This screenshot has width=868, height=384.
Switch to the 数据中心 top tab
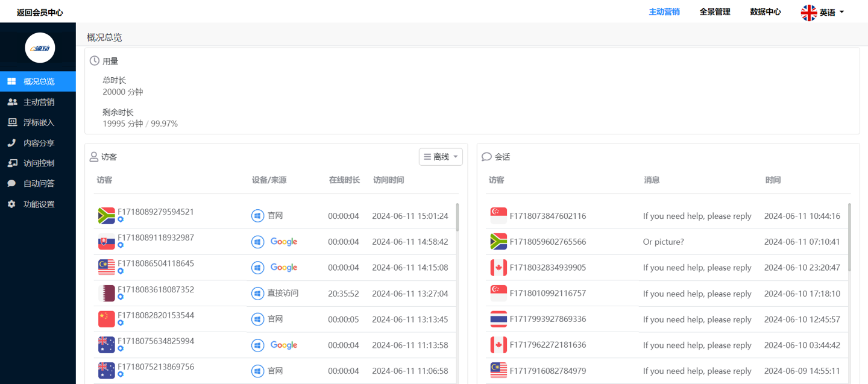(x=765, y=11)
